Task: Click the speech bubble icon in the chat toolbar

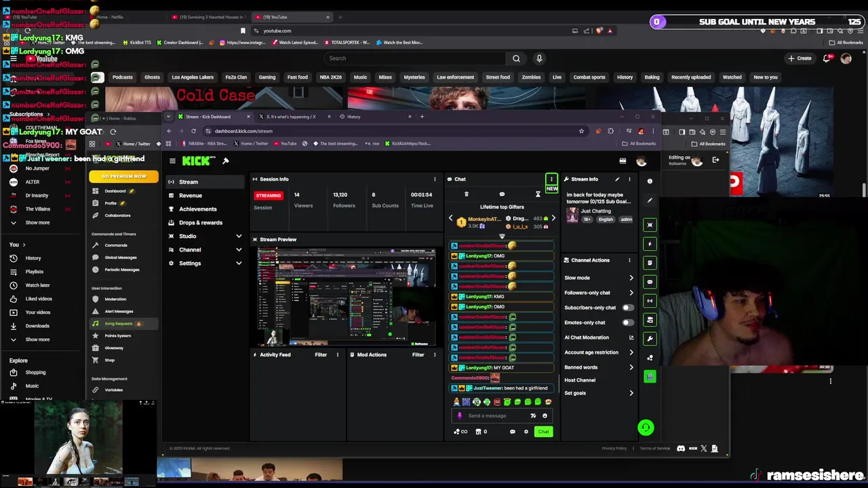Action: [x=502, y=195]
